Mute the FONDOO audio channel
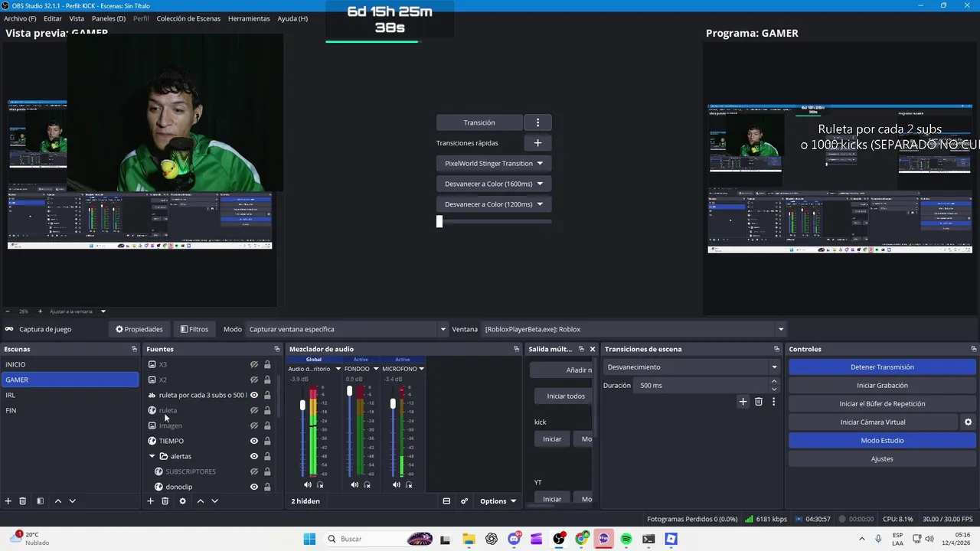Screen dimensions: 980x551 pos(354,484)
